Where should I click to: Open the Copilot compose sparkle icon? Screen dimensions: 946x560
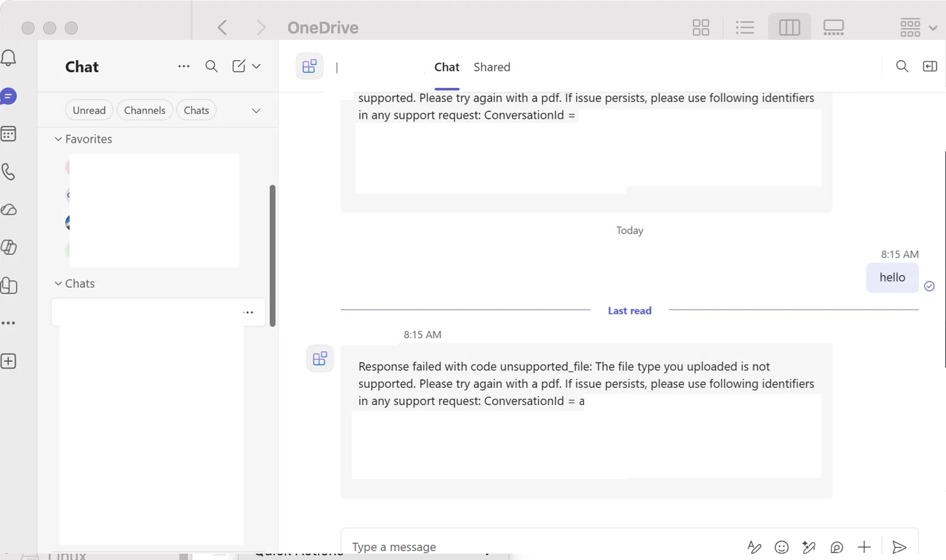pyautogui.click(x=809, y=547)
